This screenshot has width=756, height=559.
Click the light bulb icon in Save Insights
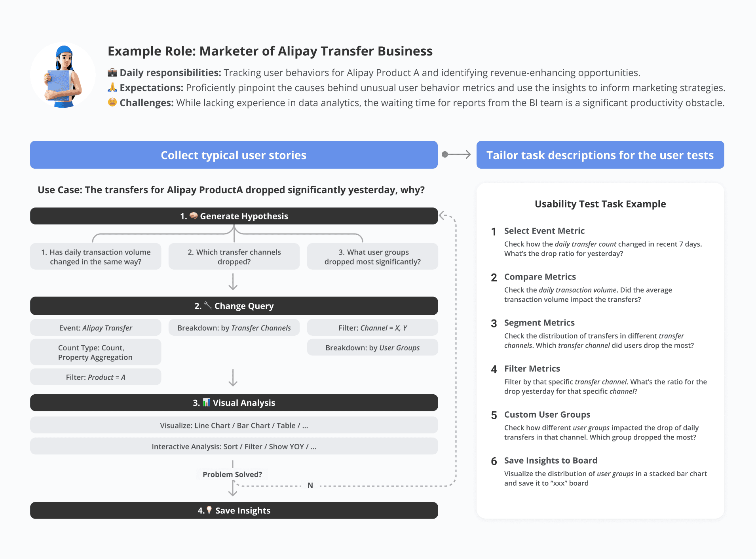point(209,510)
